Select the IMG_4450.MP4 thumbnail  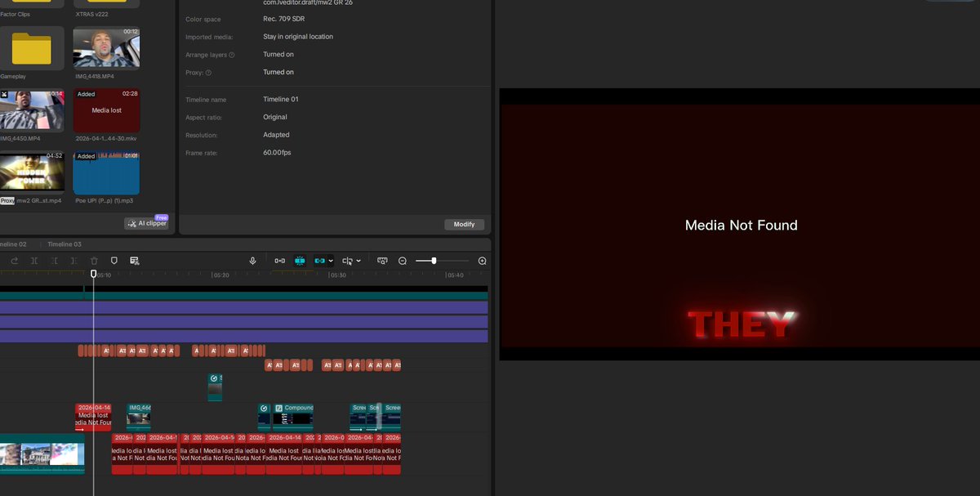click(x=32, y=109)
